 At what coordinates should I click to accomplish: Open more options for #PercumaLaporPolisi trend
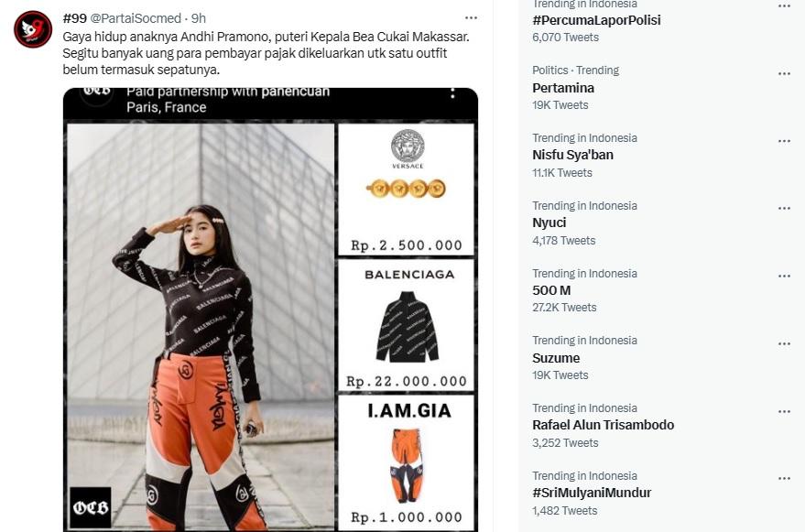(784, 6)
